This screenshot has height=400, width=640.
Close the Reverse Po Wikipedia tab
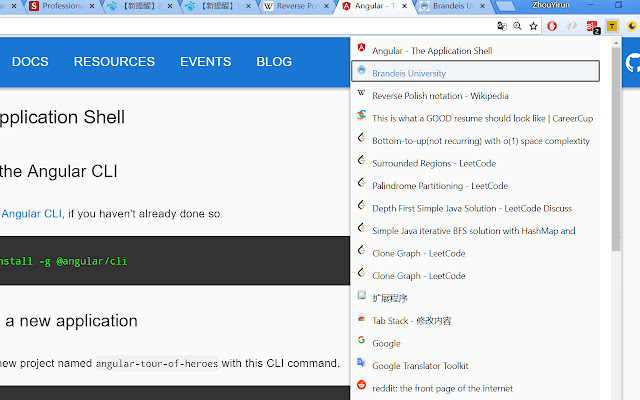327,6
